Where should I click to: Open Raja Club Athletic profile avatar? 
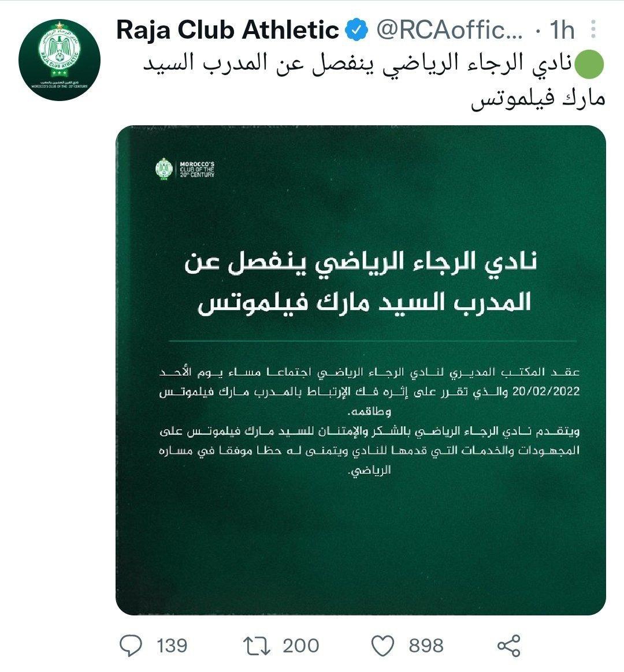point(60,59)
